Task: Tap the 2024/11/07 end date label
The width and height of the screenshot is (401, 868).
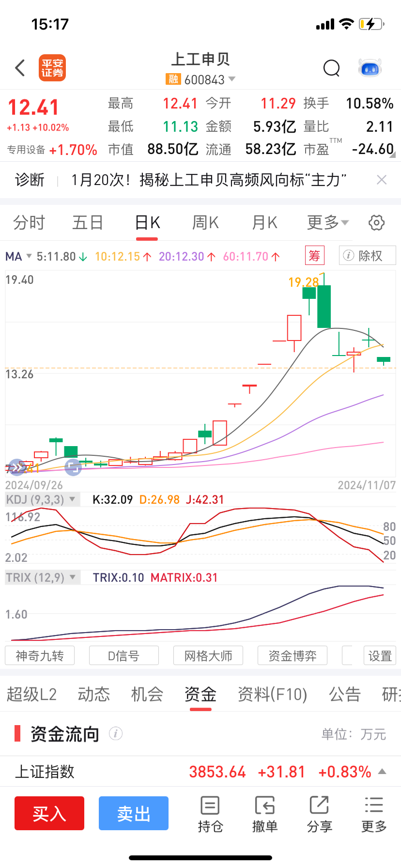Action: (x=367, y=485)
